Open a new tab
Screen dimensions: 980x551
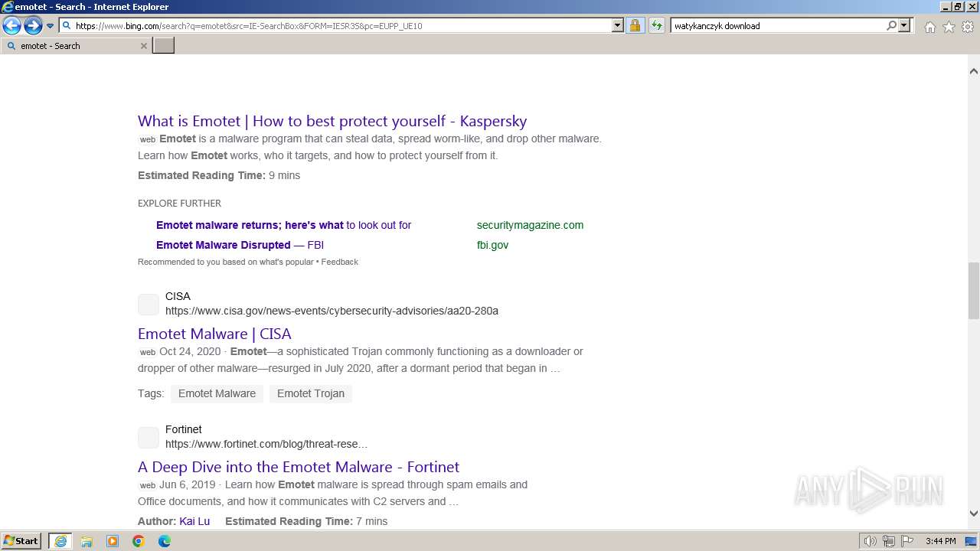(x=164, y=46)
